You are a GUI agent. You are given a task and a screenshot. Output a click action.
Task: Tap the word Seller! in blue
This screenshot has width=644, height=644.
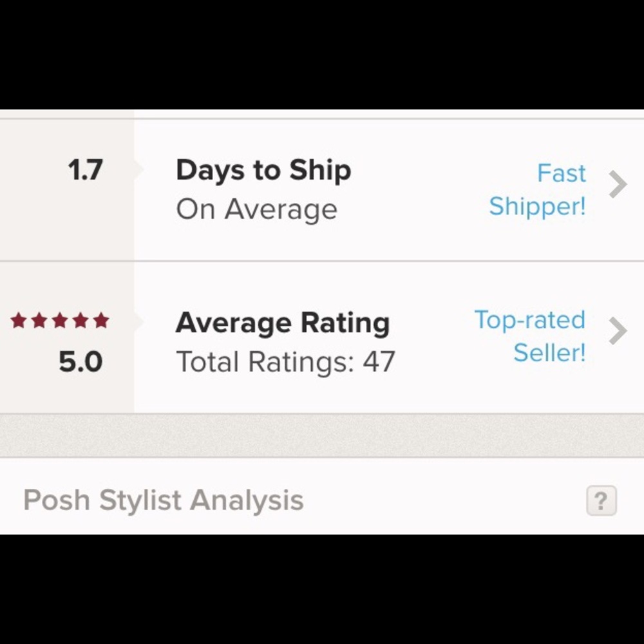(x=549, y=353)
